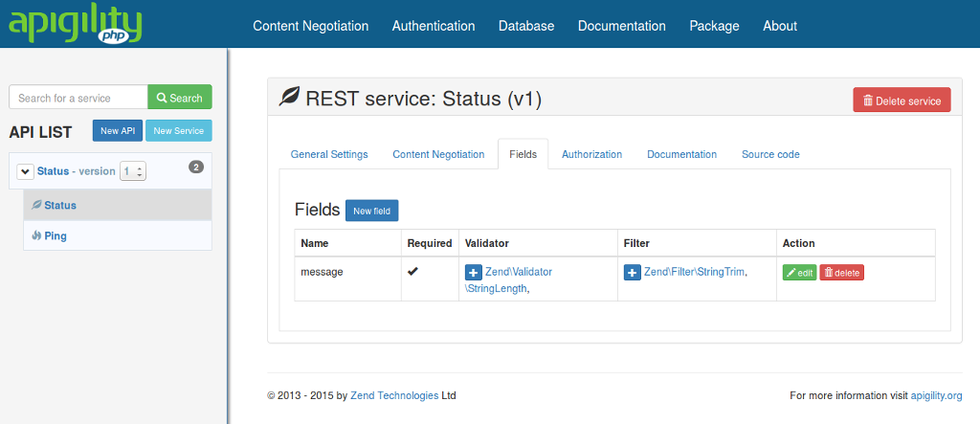
Task: Click the Apigility PHP logo
Action: [x=75, y=24]
